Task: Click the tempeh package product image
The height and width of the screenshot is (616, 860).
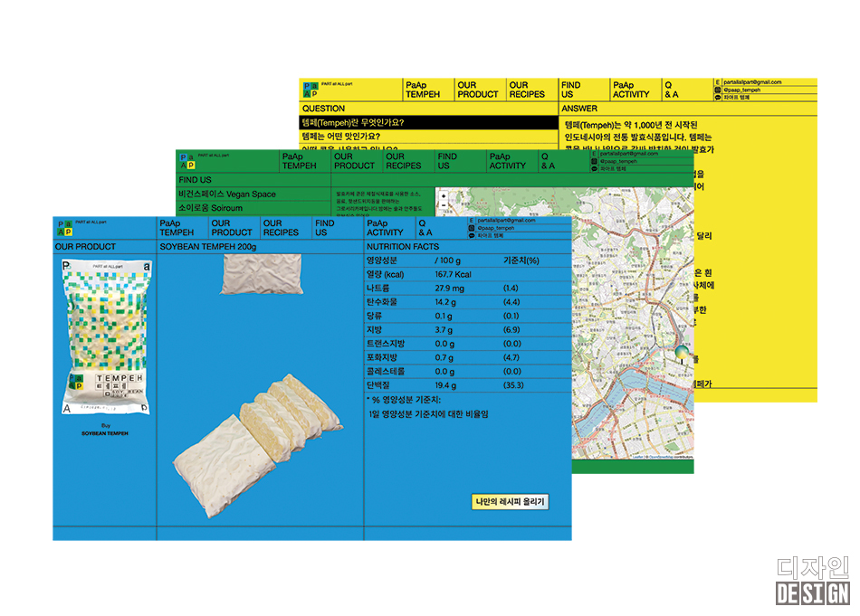Action: tap(105, 336)
